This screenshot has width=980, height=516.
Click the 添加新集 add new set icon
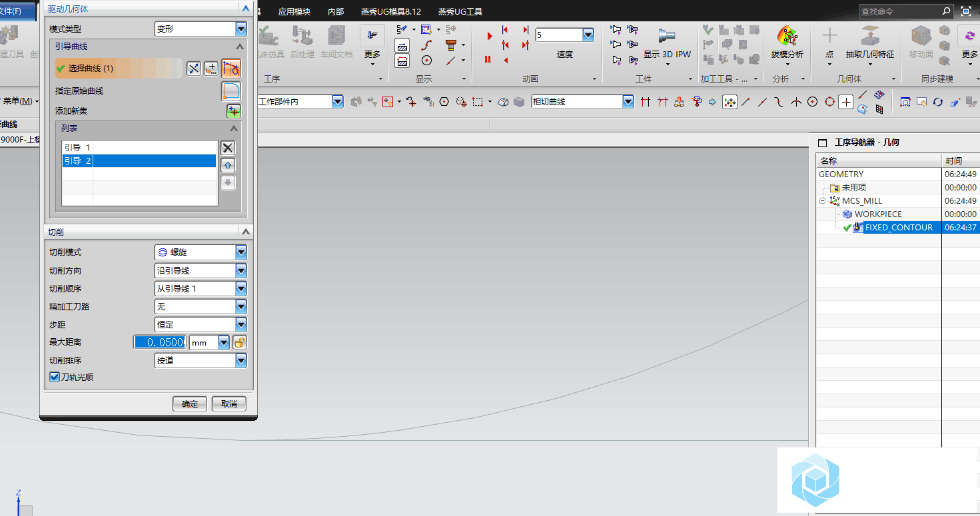click(x=233, y=111)
